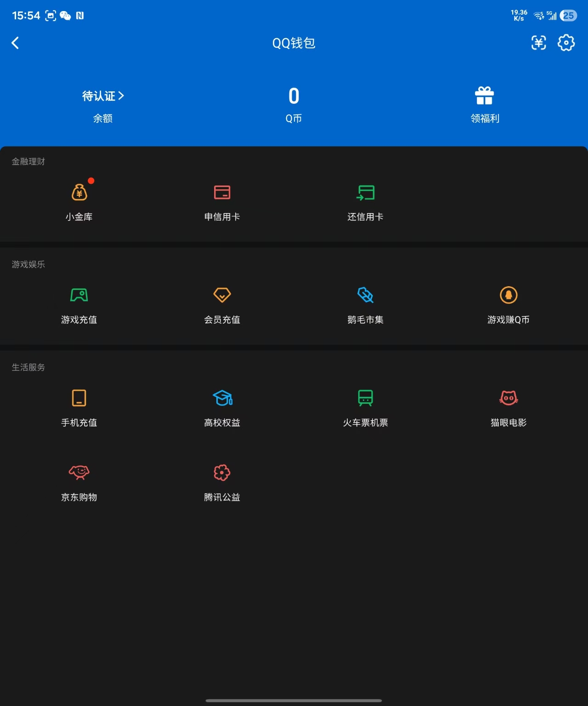Open 京东购物 shopping service
The height and width of the screenshot is (706, 588).
click(79, 480)
